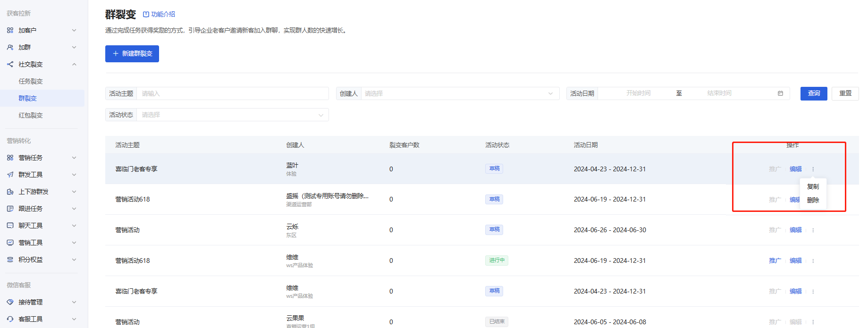The width and height of the screenshot is (868, 328).
Task: Expand the 加群 menu chevron
Action: point(74,47)
